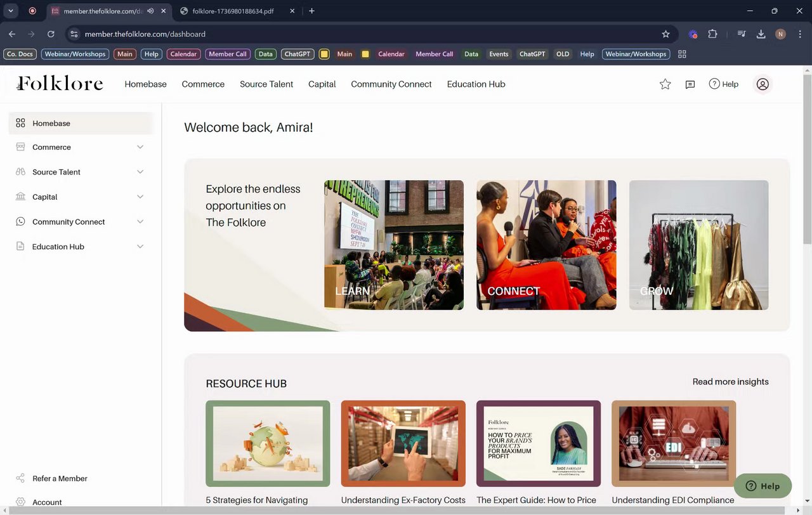Select Community Connect in the top navigation
Image resolution: width=812 pixels, height=515 pixels.
[391, 84]
